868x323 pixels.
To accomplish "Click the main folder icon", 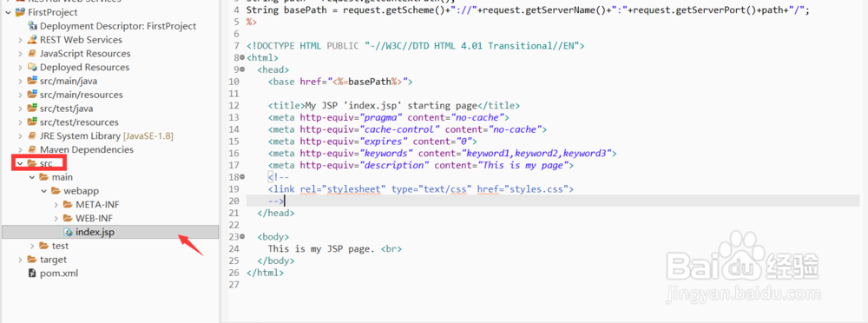I will point(44,177).
